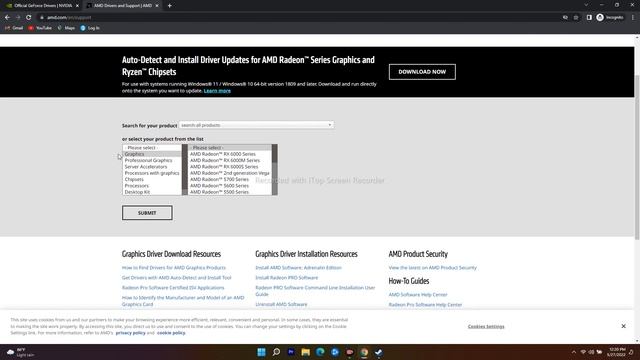Bookmark this page with the star icon
640x360 pixels.
tap(576, 18)
